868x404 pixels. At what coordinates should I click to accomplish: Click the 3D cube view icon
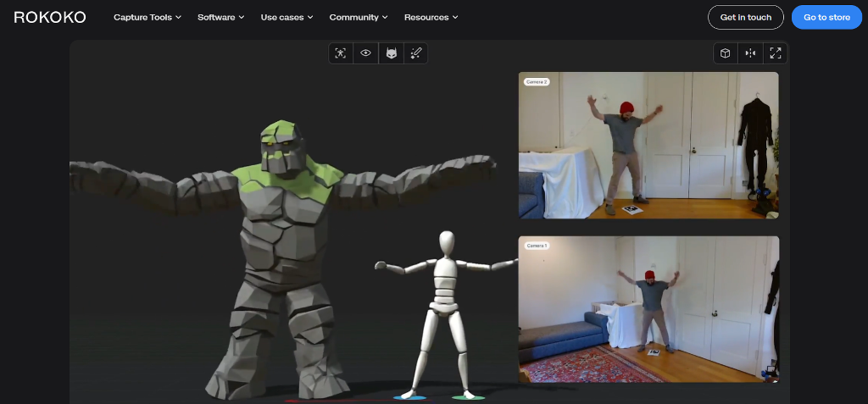(x=726, y=53)
